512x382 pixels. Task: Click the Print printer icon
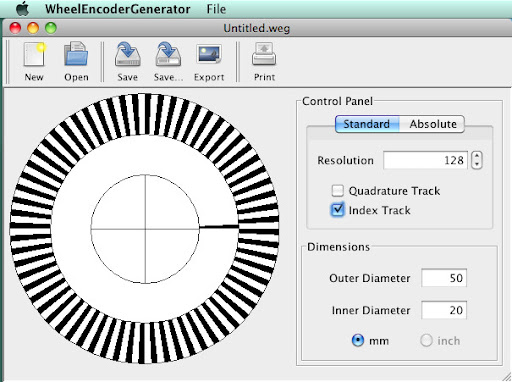[264, 54]
